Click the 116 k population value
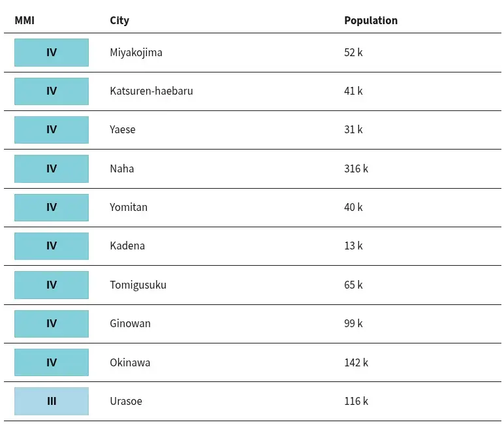 click(x=356, y=401)
